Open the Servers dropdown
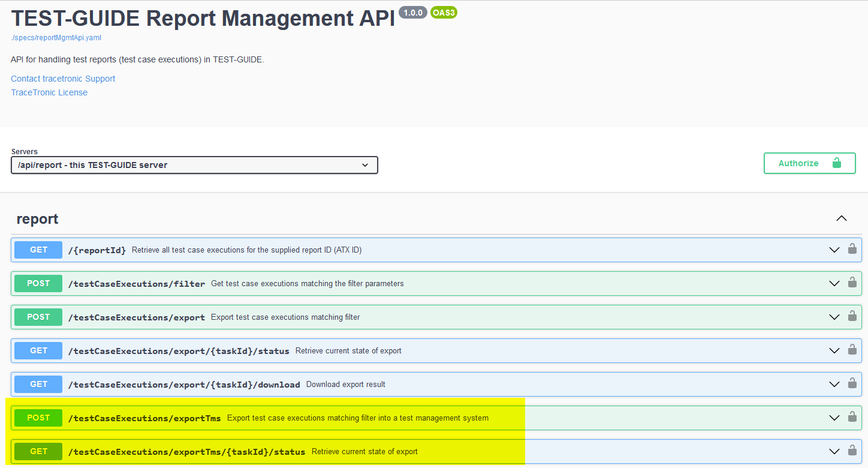The width and height of the screenshot is (868, 468). [x=194, y=165]
